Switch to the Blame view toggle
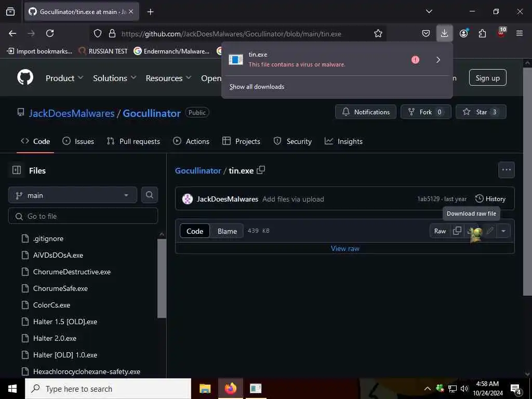532x399 pixels. [227, 231]
